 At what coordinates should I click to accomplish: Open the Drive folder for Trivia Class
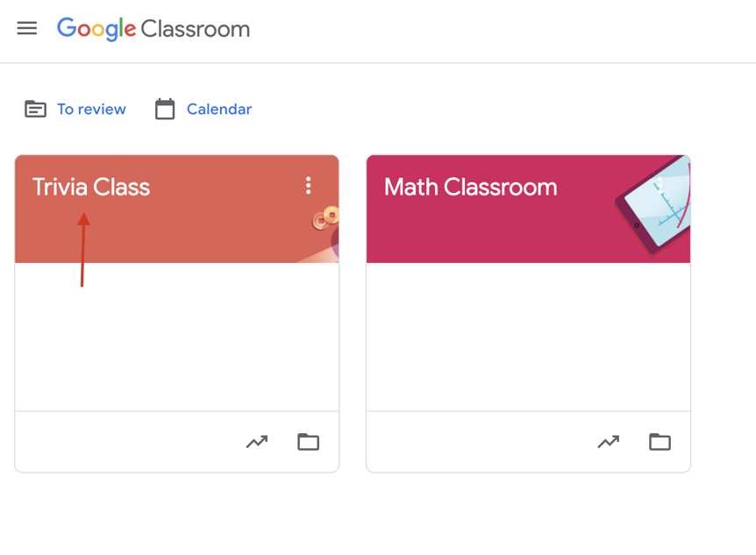point(308,442)
